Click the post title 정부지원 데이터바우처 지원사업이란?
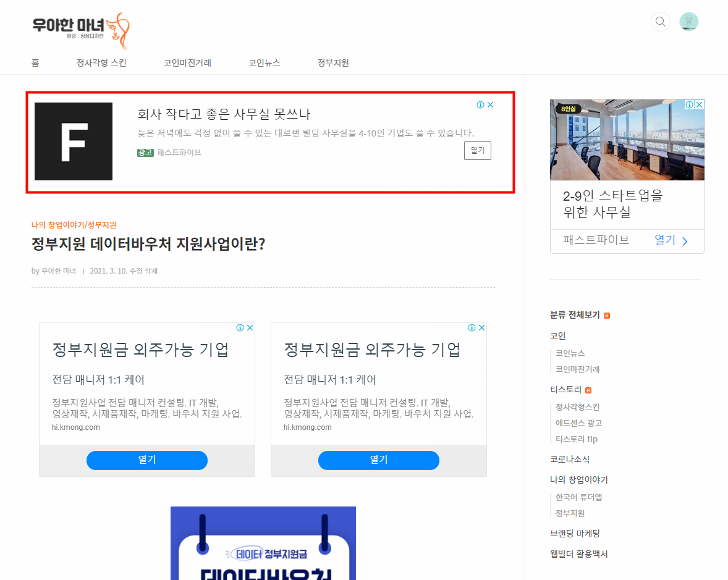Screen dimensions: 728x580 pos(148,243)
